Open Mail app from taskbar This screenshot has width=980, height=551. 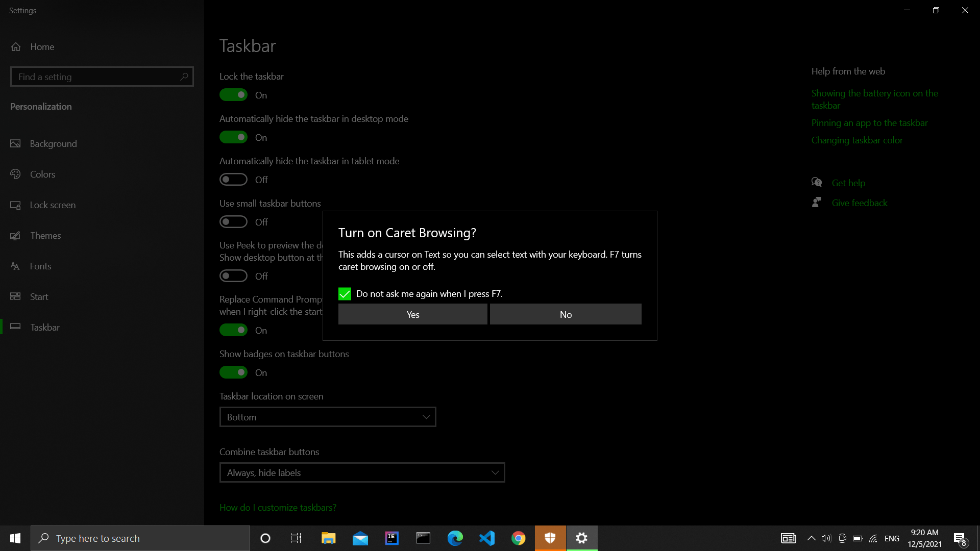[360, 538]
